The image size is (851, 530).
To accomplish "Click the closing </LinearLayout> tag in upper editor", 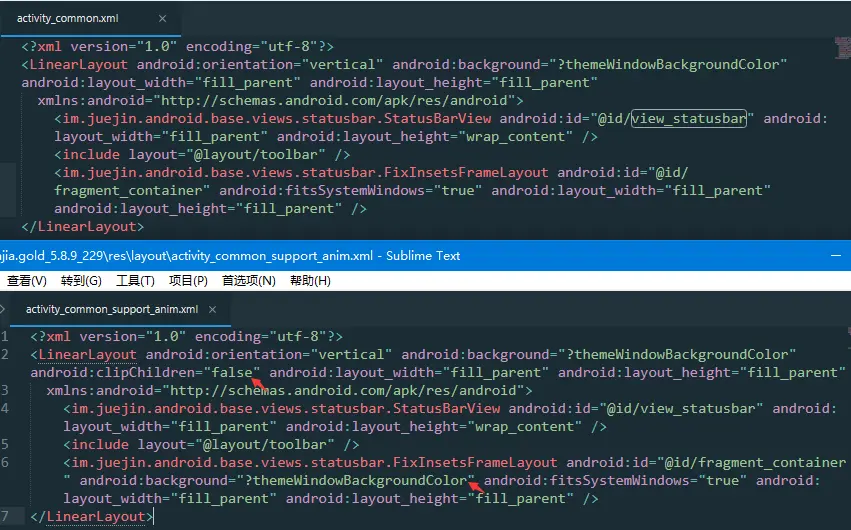I will pos(83,226).
